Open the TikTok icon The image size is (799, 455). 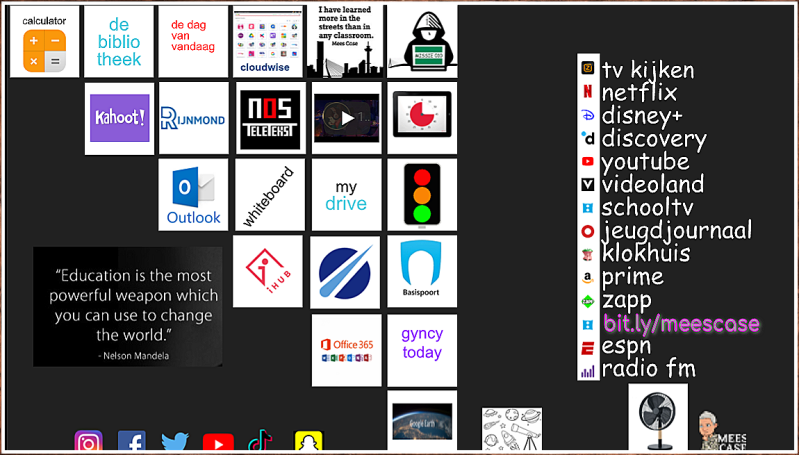click(x=260, y=441)
